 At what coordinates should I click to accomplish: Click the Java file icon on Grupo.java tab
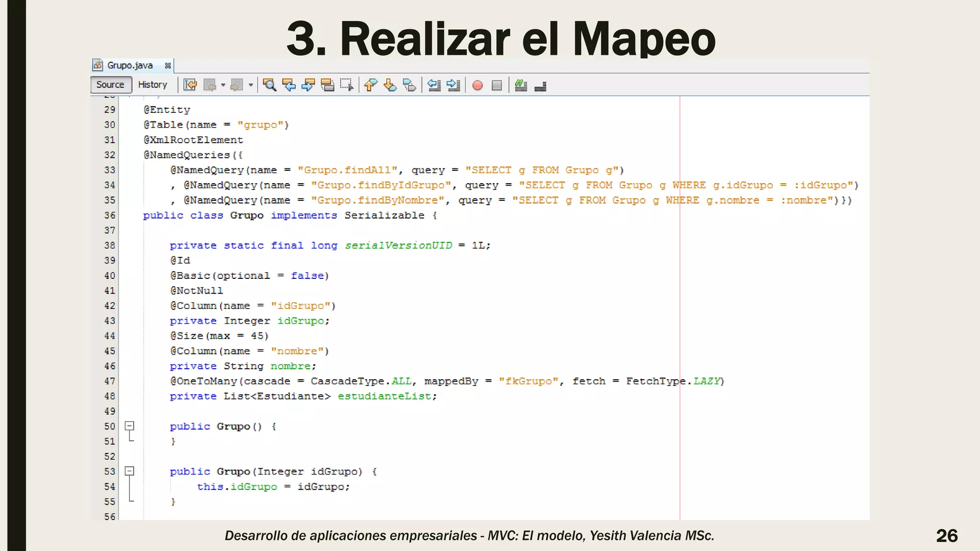coord(98,65)
